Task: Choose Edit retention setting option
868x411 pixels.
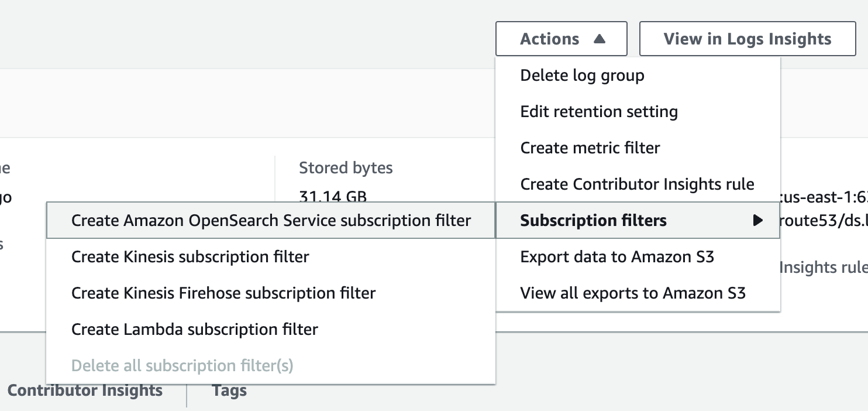Action: pyautogui.click(x=598, y=112)
